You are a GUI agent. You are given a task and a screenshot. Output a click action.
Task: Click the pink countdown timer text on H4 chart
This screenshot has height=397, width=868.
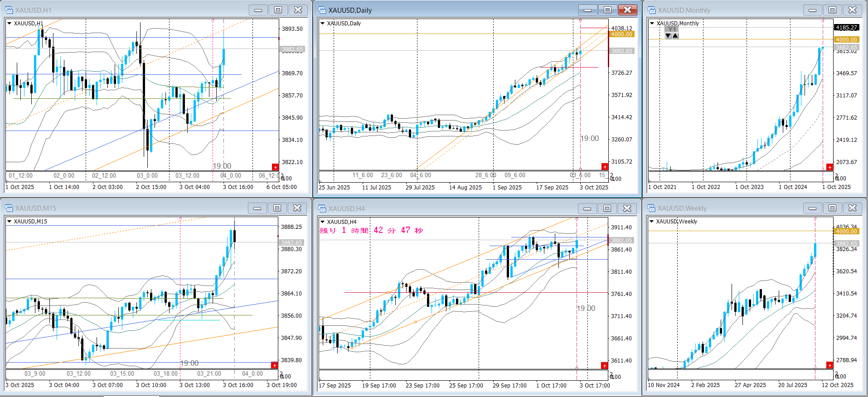click(x=371, y=231)
